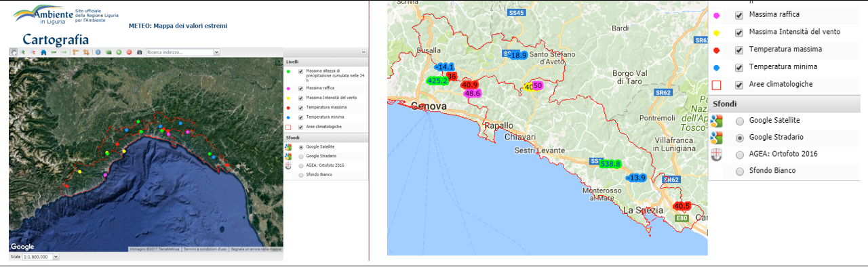868x267 pixels.
Task: Click green precipitation legend dot in small panel
Action: 288,72
